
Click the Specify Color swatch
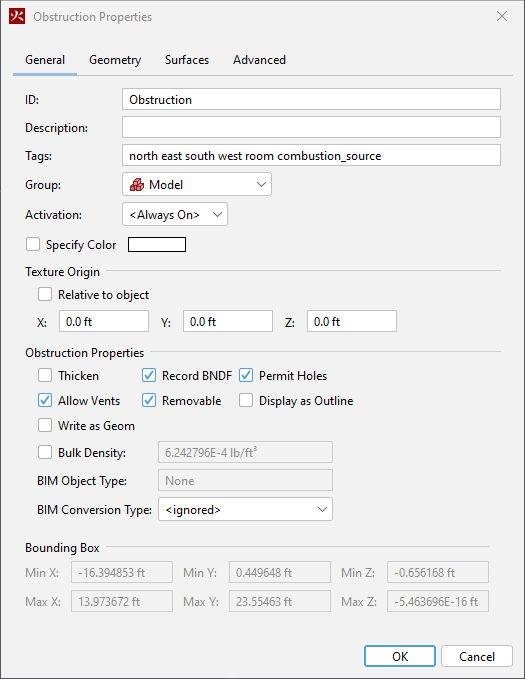coord(157,244)
